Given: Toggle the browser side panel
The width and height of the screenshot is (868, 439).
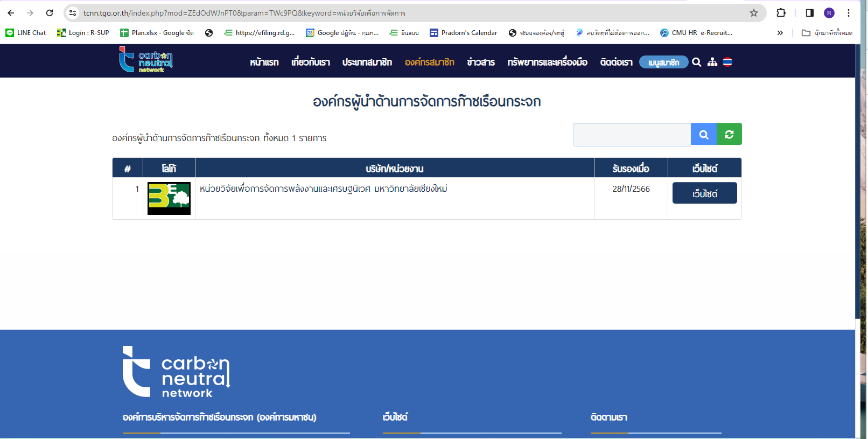Looking at the screenshot, I should [809, 13].
